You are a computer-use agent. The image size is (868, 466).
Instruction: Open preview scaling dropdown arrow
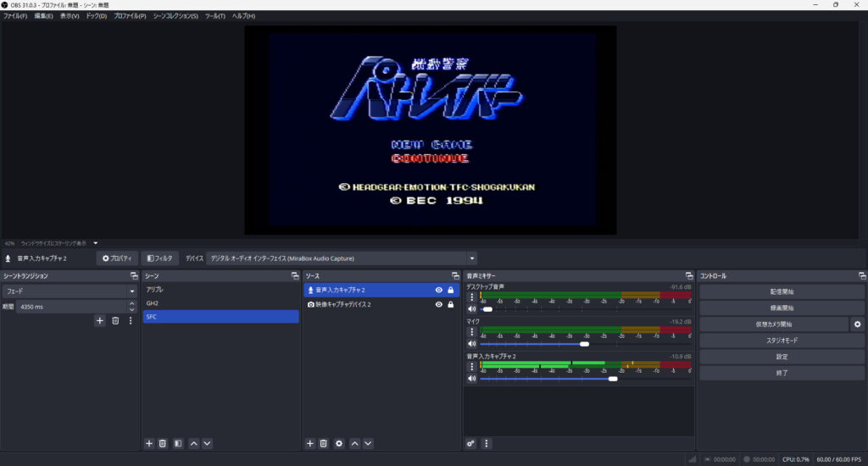click(96, 243)
